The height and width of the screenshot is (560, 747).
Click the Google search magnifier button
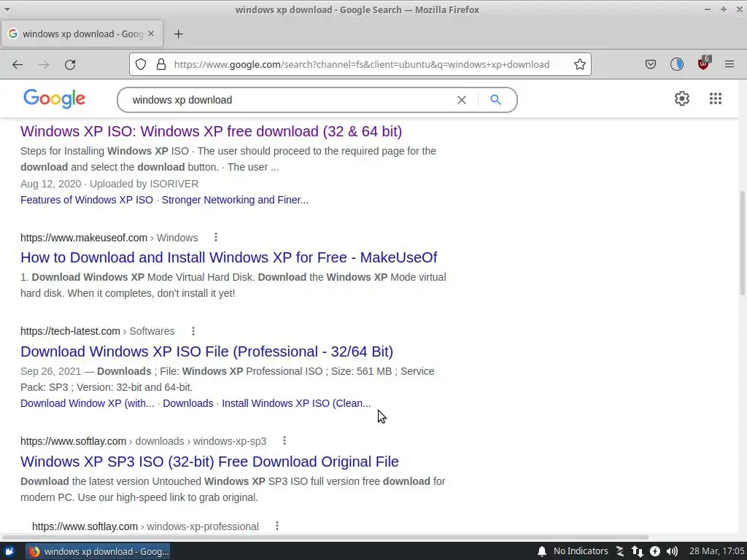[x=495, y=100]
